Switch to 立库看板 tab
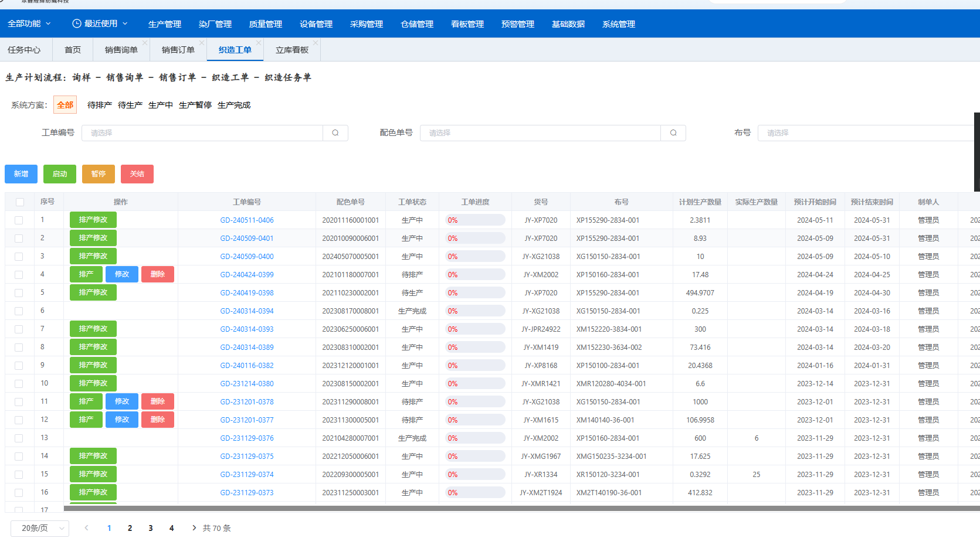This screenshot has height=545, width=980. coord(292,50)
